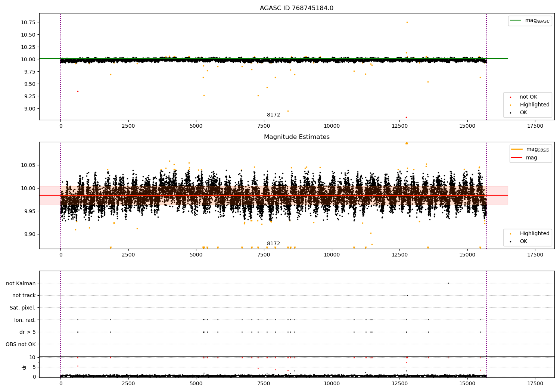Click the black 'OK' legend marker in top plot
Screen dimensions: 560x392
click(510, 113)
